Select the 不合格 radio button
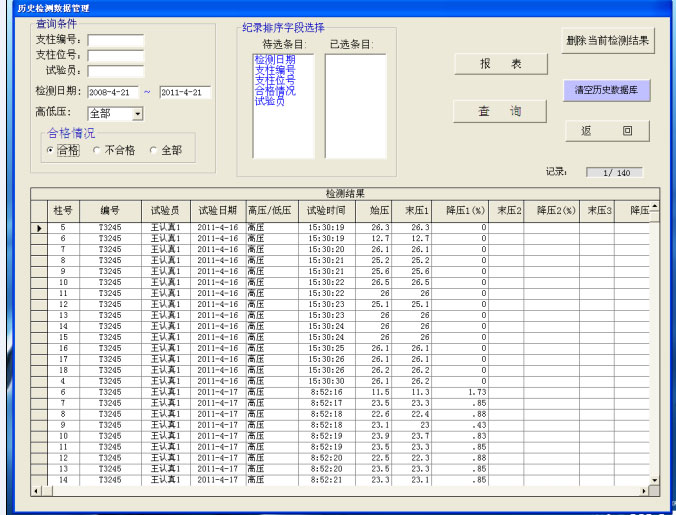Image resolution: width=676 pixels, height=515 pixels. pos(97,150)
